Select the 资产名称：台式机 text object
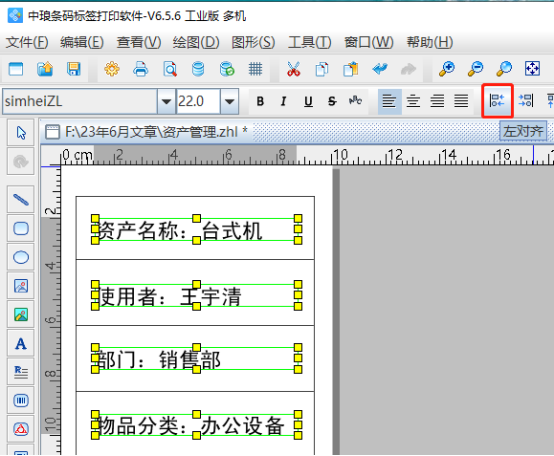 point(196,230)
